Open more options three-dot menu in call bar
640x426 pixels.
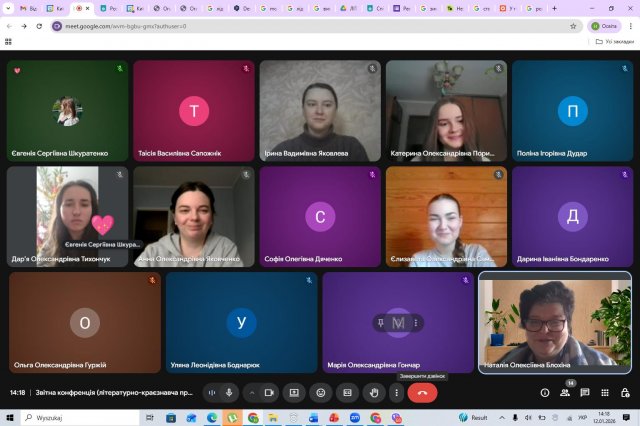396,393
